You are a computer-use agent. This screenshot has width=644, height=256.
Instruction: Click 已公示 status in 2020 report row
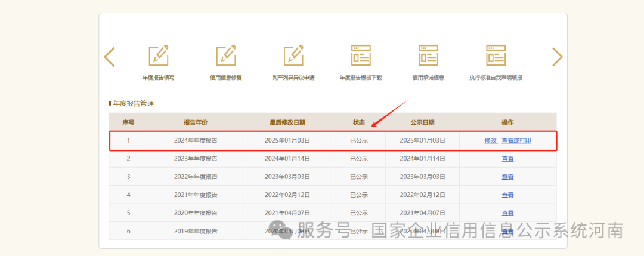click(x=358, y=213)
